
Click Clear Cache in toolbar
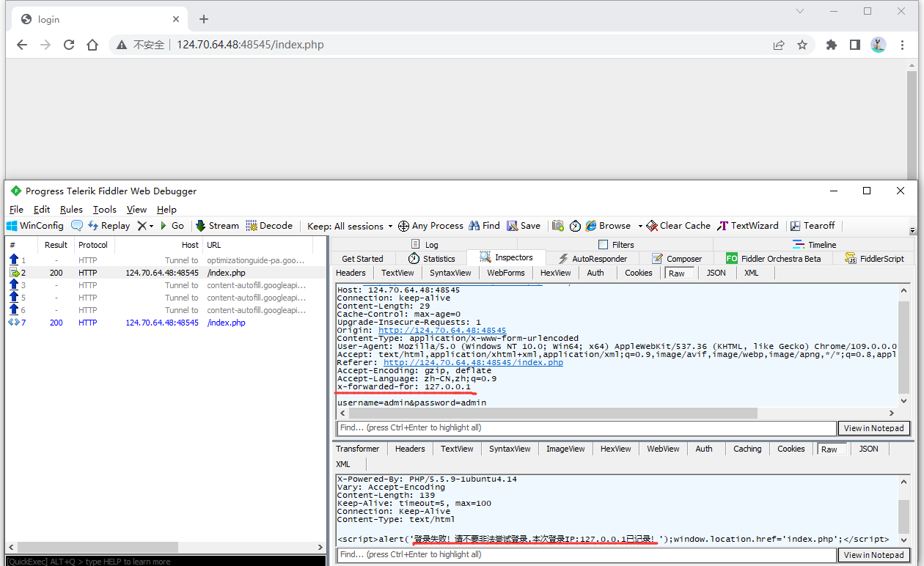tap(678, 226)
